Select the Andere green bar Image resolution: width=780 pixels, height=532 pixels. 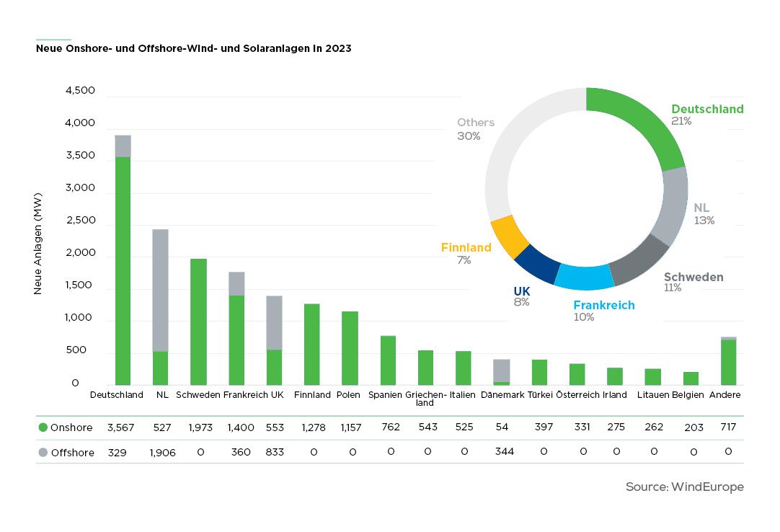point(728,363)
